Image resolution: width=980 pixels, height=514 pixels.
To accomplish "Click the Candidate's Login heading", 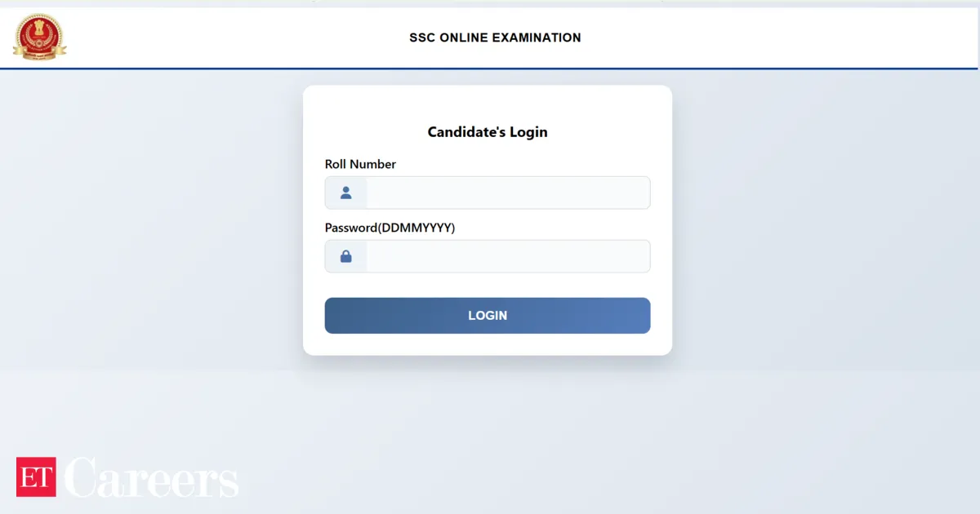I will [487, 131].
